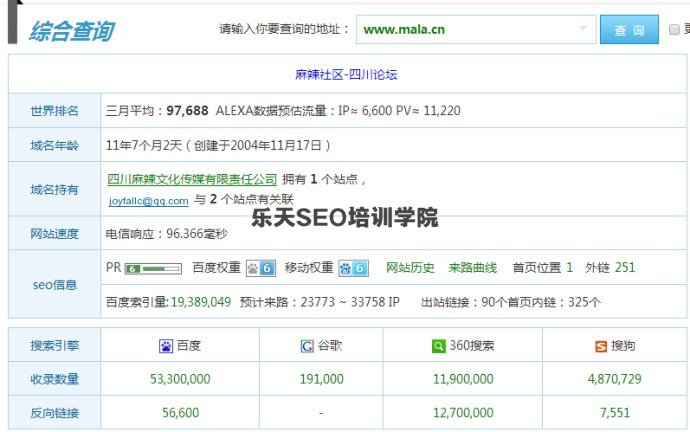Click the Baidu paw search engine icon

(x=166, y=346)
